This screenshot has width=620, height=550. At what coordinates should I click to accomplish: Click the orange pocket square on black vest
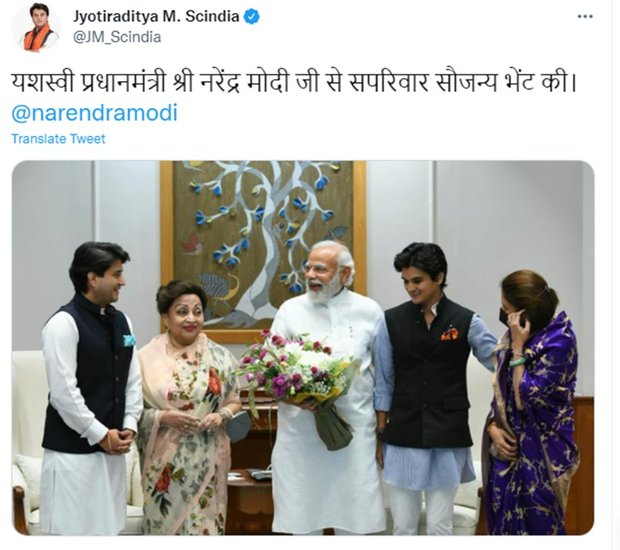pos(450,335)
